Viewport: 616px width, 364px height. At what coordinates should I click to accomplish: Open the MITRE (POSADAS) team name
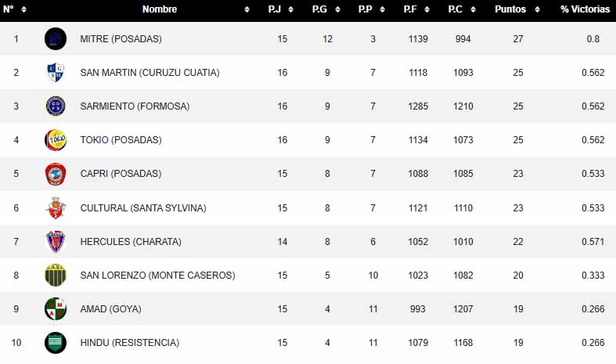[121, 39]
